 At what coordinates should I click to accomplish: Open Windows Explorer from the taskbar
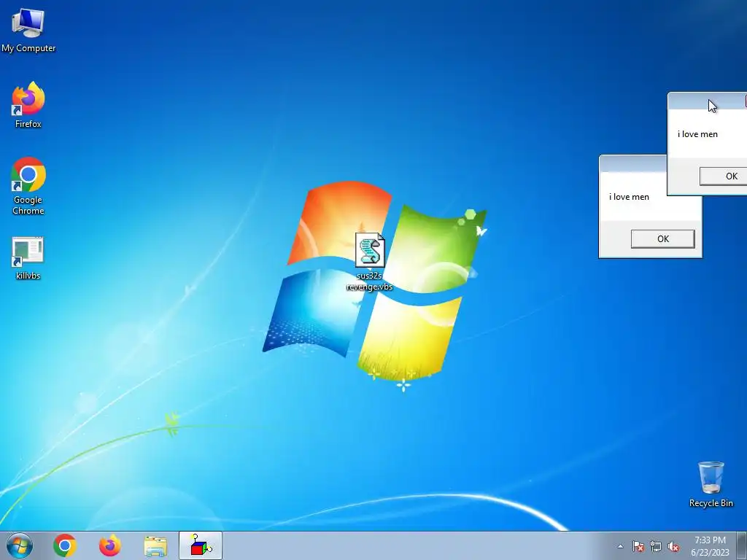[155, 546]
